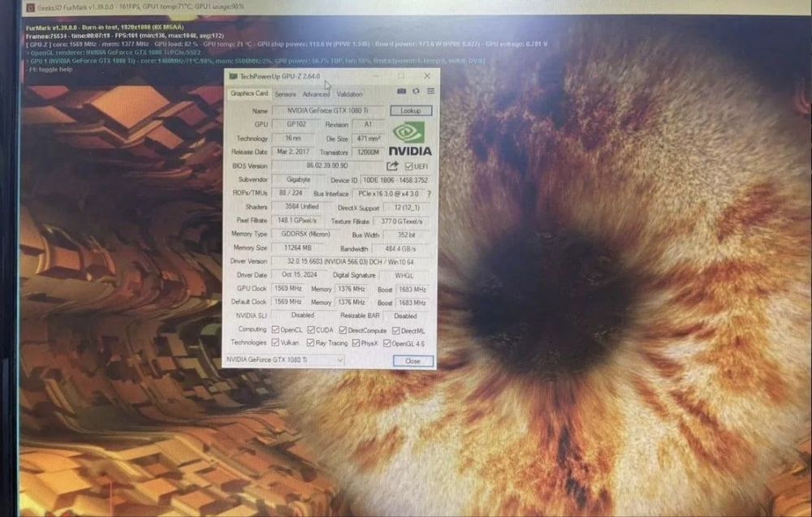Click the DirectX Support value 12 (12_1)
The image size is (812, 517).
click(x=407, y=208)
